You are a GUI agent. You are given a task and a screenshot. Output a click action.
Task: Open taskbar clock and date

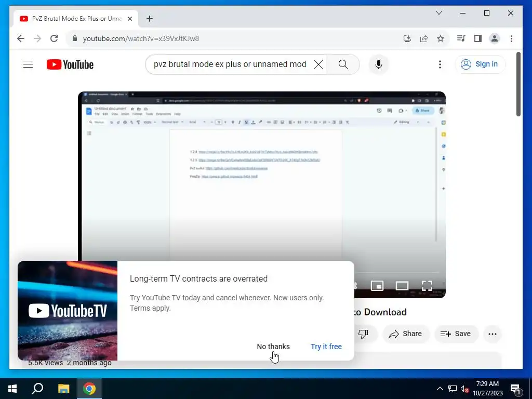pos(487,389)
